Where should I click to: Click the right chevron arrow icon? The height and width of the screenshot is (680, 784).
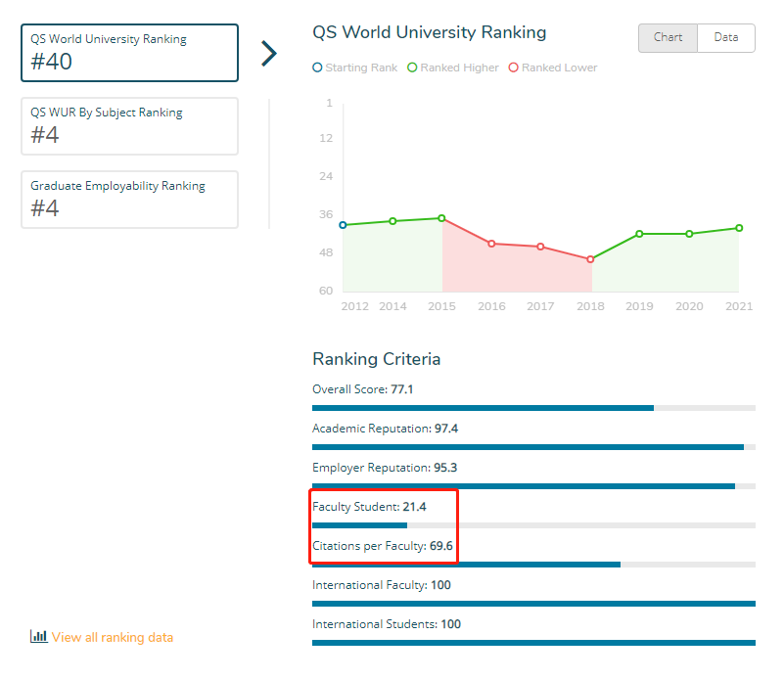tap(269, 54)
